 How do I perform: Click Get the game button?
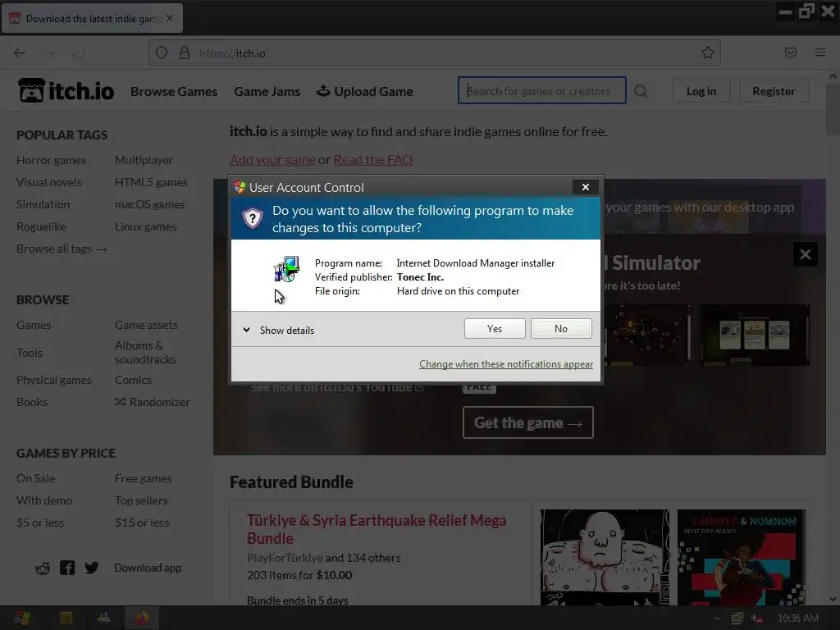click(527, 422)
